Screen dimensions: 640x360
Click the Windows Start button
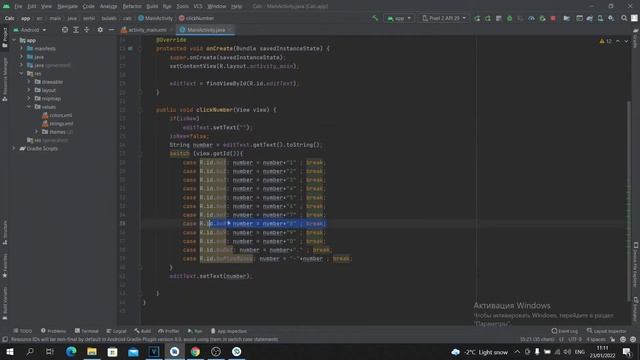9,351
